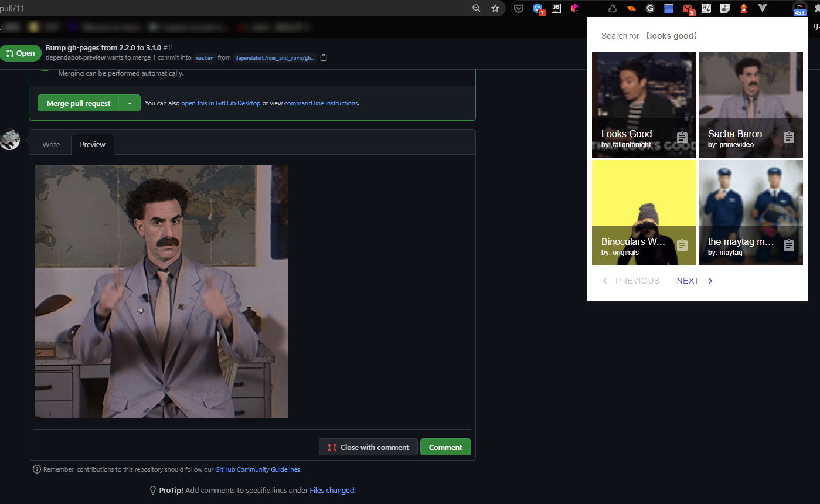This screenshot has width=820, height=504.
Task: Click the zoom magnifier icon in address bar
Action: pyautogui.click(x=477, y=8)
